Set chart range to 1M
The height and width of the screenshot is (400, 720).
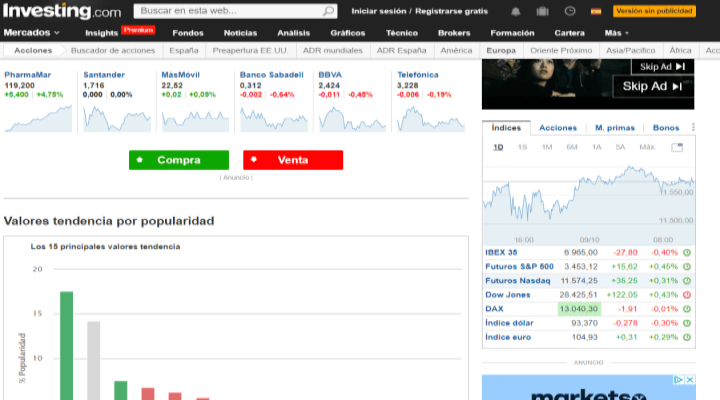click(x=547, y=147)
